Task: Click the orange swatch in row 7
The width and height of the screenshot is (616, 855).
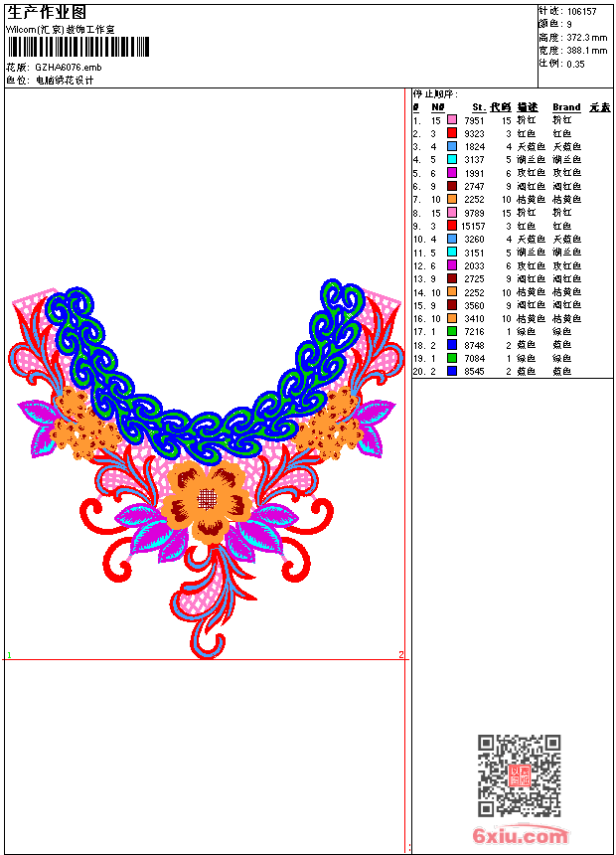Action: tap(452, 199)
